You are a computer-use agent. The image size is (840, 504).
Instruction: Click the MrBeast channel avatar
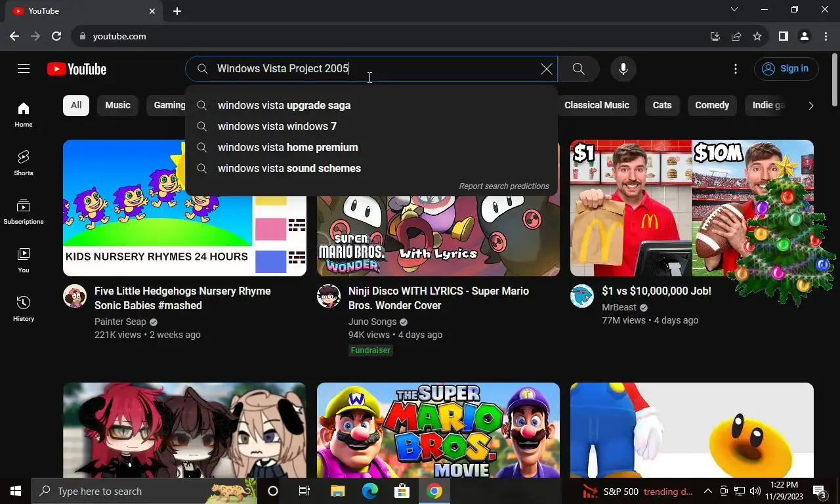coord(582,296)
